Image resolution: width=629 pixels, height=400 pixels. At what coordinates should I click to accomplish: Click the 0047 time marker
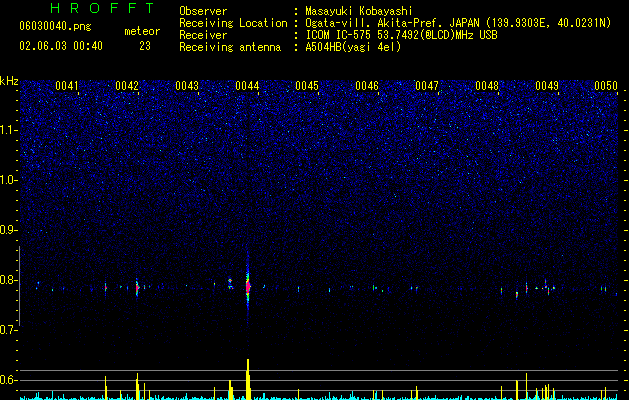427,86
